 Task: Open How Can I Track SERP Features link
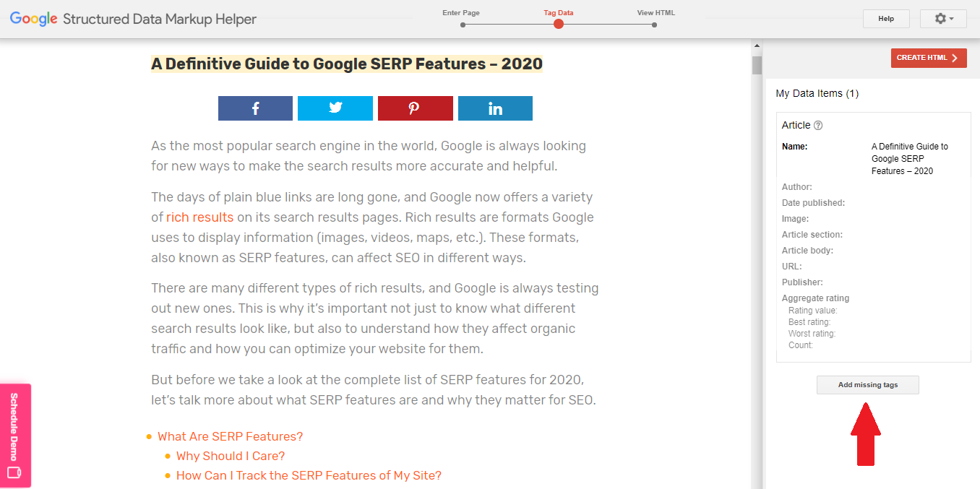pos(309,475)
